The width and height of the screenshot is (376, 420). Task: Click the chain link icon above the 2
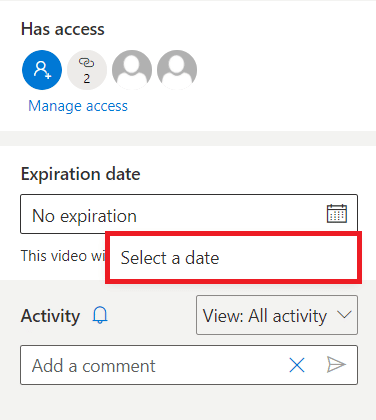pos(86,62)
